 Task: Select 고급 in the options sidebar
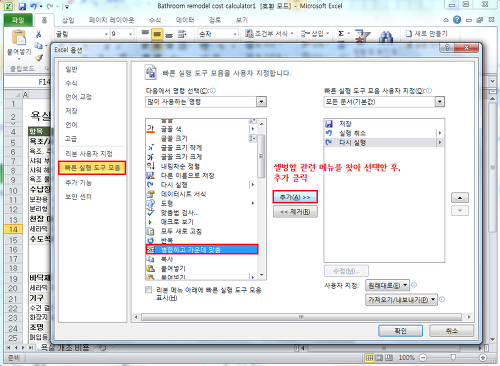71,139
